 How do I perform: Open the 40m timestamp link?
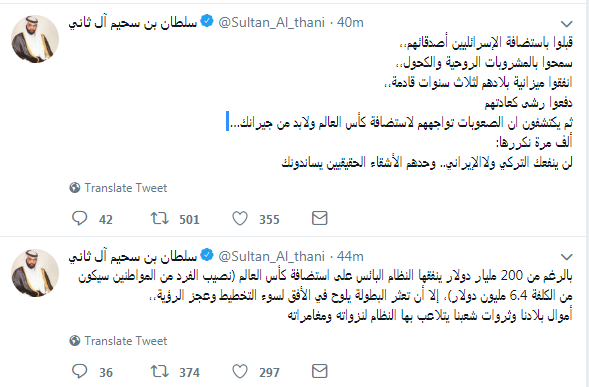click(x=350, y=23)
